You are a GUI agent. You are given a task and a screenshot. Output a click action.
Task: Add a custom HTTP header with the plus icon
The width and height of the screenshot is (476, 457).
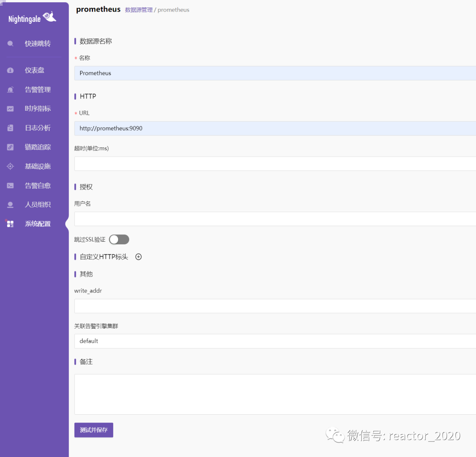pos(138,257)
